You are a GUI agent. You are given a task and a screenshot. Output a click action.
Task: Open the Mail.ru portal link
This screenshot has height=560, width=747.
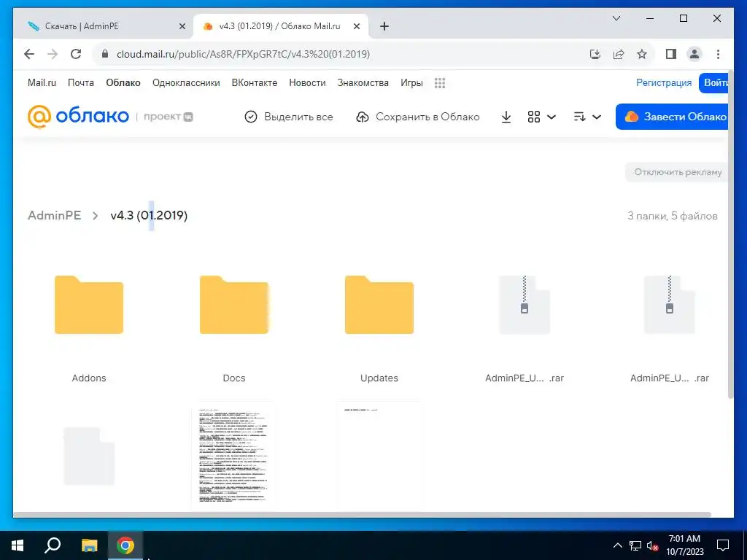(42, 83)
